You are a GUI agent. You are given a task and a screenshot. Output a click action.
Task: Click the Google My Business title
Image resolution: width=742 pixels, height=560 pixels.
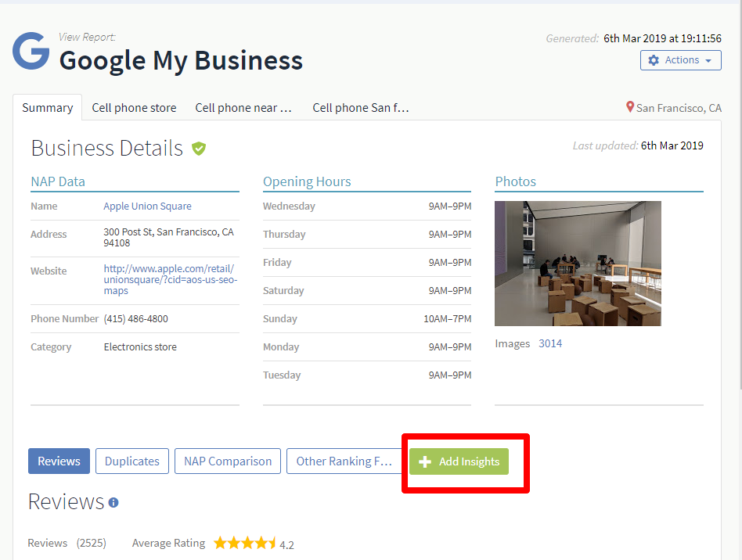(181, 60)
